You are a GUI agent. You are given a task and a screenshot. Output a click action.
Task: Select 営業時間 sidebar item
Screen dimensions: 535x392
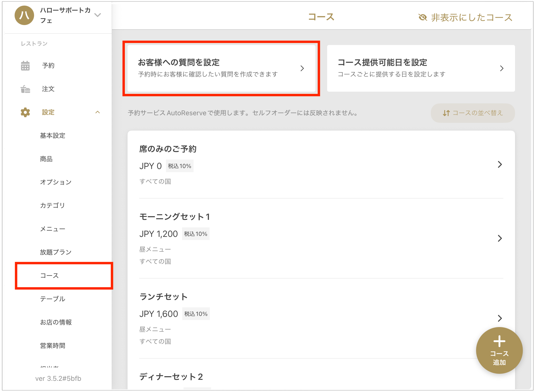(x=53, y=346)
